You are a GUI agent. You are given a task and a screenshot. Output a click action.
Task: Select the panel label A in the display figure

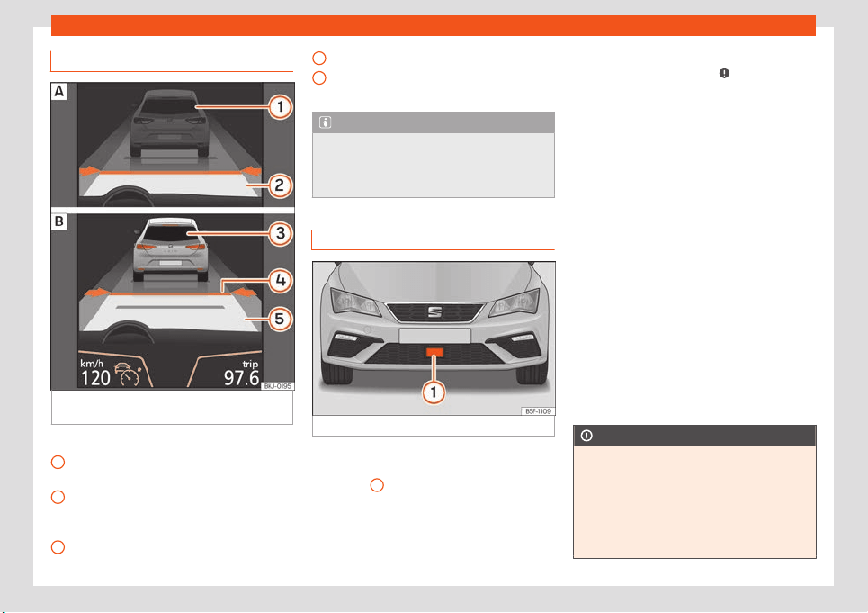tap(59, 92)
